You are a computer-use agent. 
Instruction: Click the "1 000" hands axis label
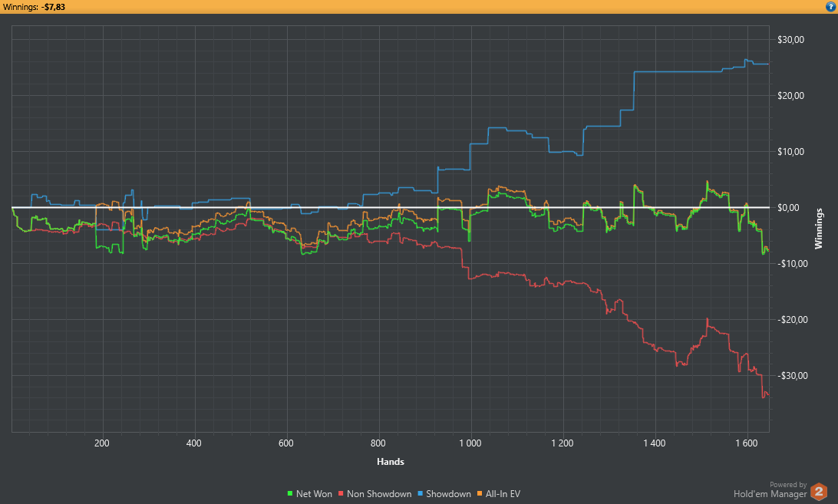470,443
